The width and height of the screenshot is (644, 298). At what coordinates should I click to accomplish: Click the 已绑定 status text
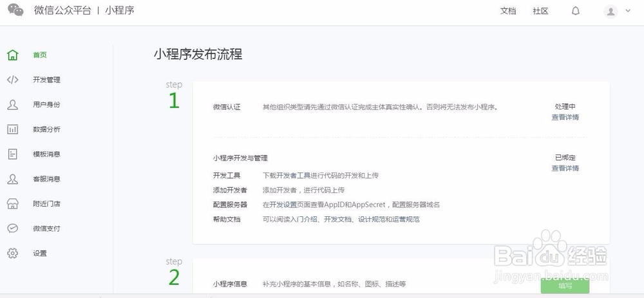[x=565, y=158]
